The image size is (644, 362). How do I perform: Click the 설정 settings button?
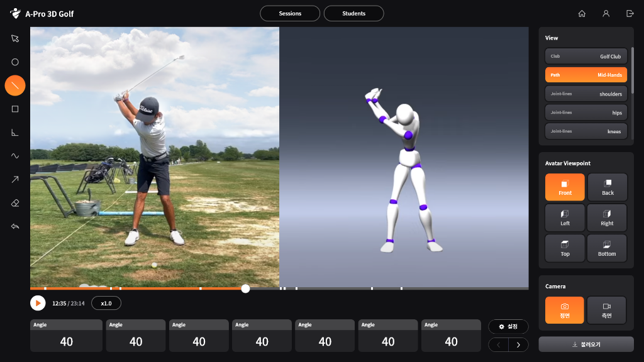508,327
